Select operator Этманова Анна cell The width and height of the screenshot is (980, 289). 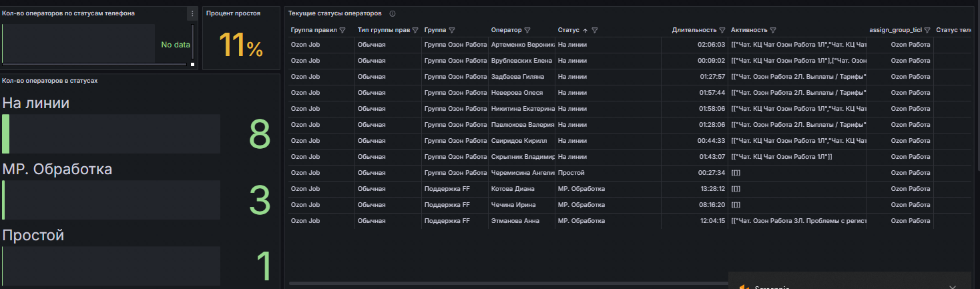[521, 221]
